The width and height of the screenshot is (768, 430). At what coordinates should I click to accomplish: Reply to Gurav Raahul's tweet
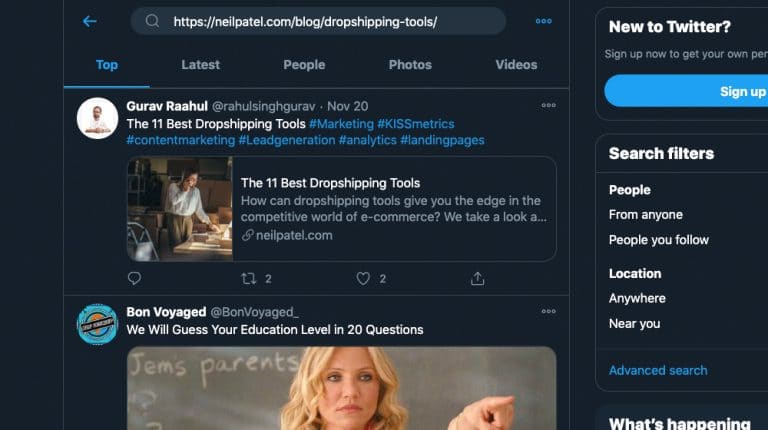coord(134,279)
